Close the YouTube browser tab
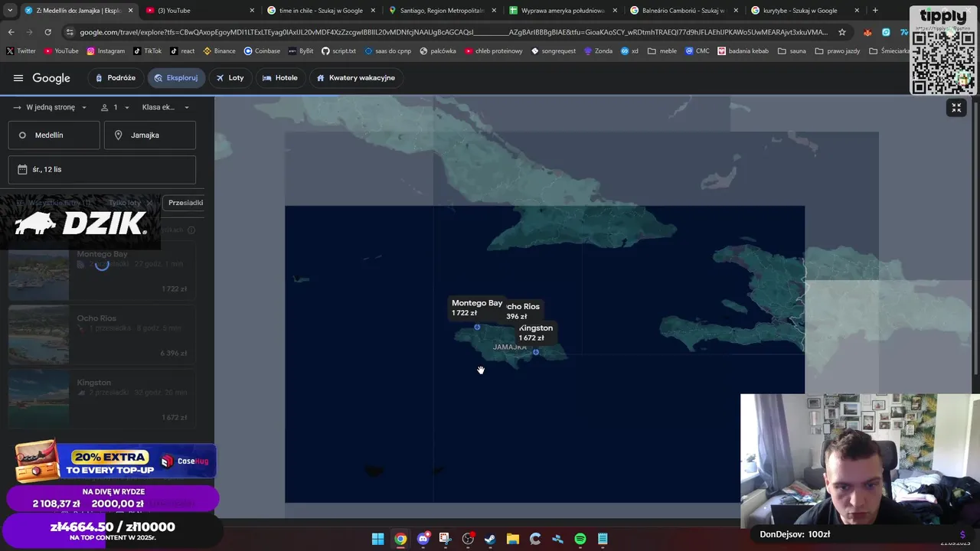Image resolution: width=980 pixels, height=551 pixels. click(252, 11)
